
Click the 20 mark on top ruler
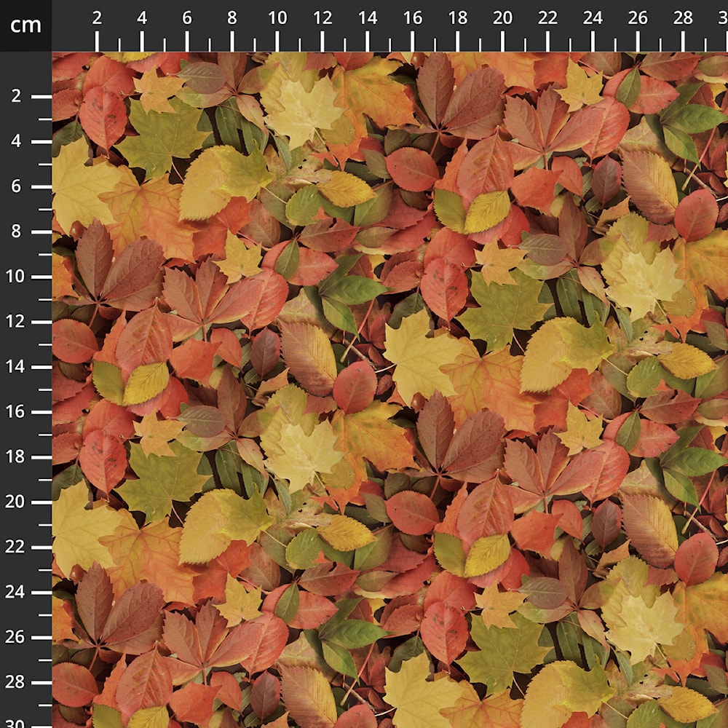tap(502, 18)
